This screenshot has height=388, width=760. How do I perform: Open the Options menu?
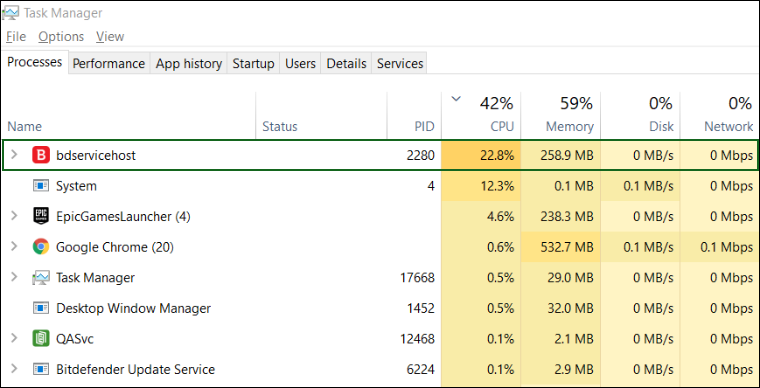pos(61,37)
